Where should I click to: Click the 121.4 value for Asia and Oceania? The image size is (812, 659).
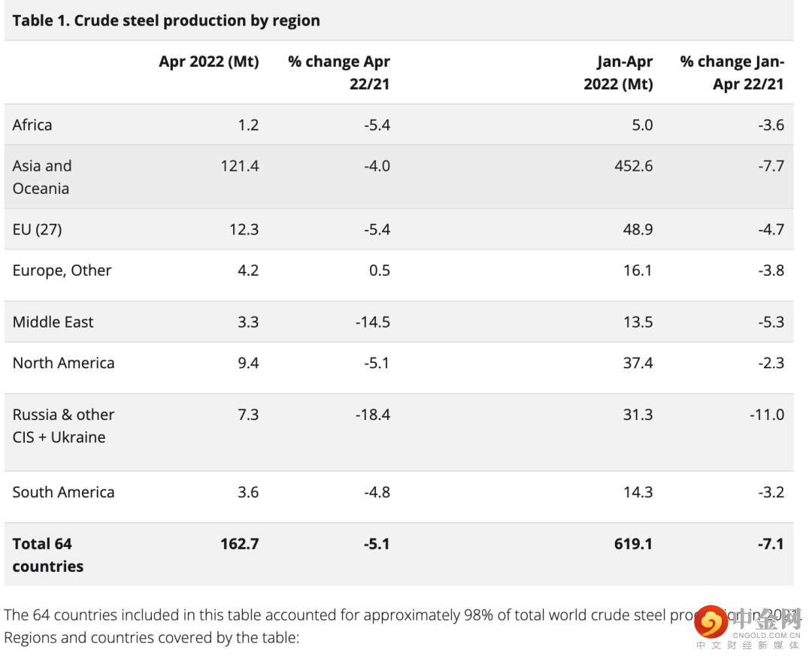click(240, 166)
